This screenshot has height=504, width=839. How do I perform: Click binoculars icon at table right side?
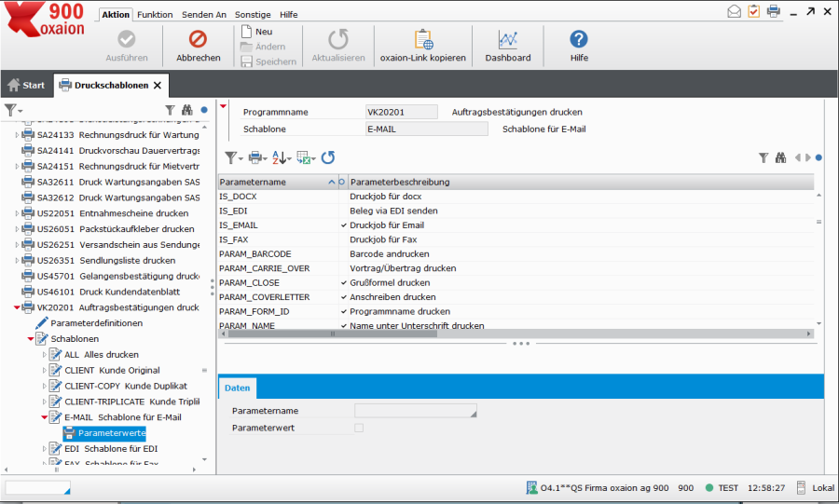780,157
